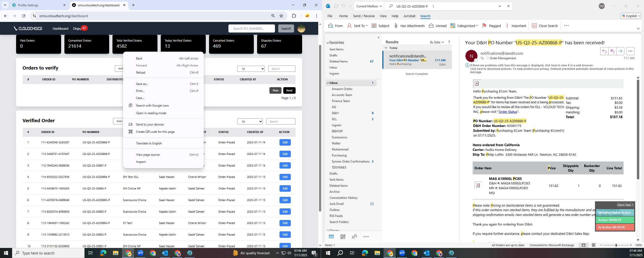Open the Verified Order page size dropdown
Screen dimensions: 644x258
point(250,121)
